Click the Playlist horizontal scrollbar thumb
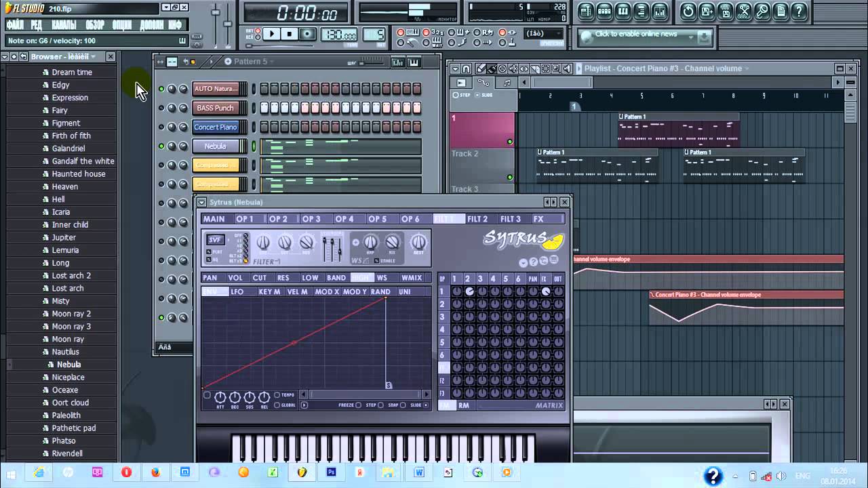The width and height of the screenshot is (868, 488). coord(563,83)
